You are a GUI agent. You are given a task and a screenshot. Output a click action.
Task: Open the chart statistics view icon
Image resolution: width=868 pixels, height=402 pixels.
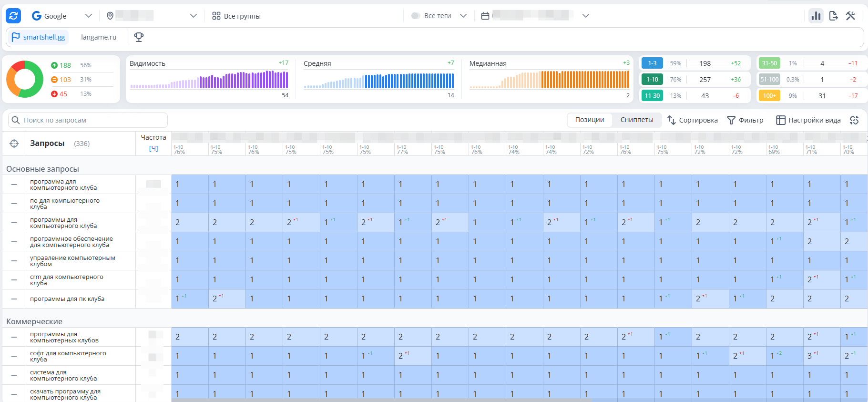pyautogui.click(x=816, y=16)
